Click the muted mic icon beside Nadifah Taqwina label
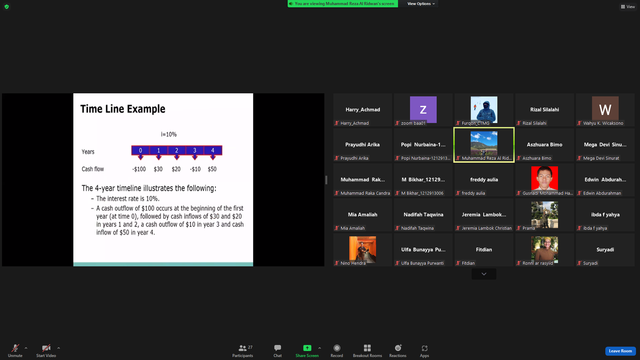640x360 pixels. click(398, 228)
